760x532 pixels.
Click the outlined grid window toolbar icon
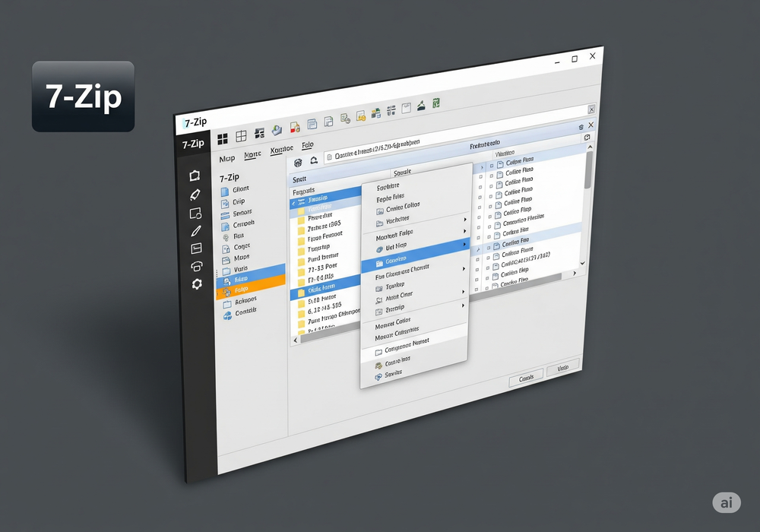pyautogui.click(x=241, y=136)
